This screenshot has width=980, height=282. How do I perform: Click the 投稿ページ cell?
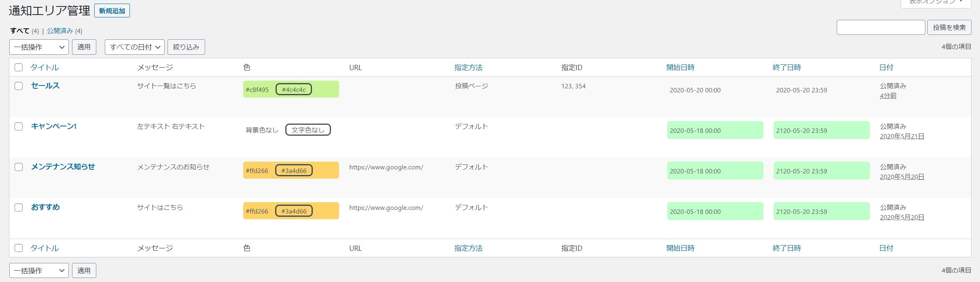click(472, 86)
